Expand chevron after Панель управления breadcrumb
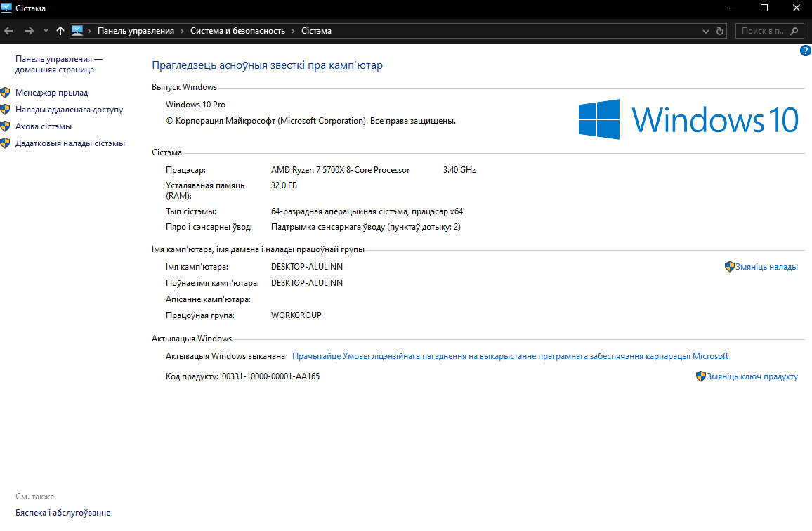812x531 pixels. (183, 31)
